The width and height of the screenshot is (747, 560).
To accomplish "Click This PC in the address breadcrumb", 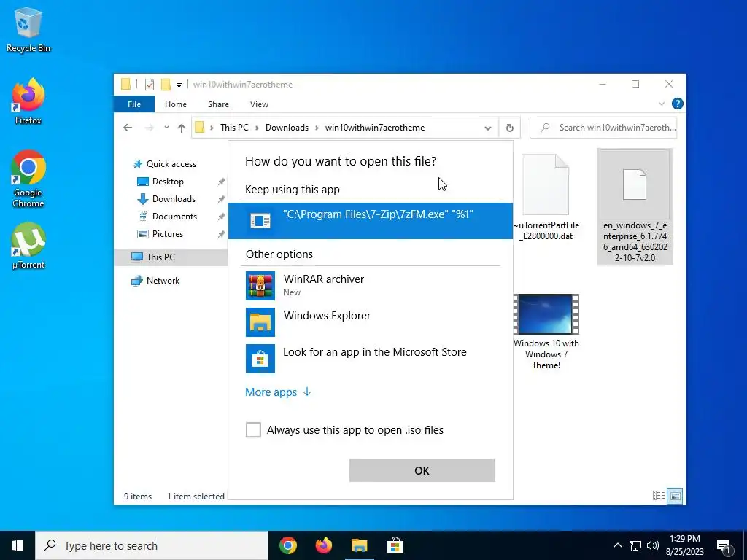I will tap(234, 128).
